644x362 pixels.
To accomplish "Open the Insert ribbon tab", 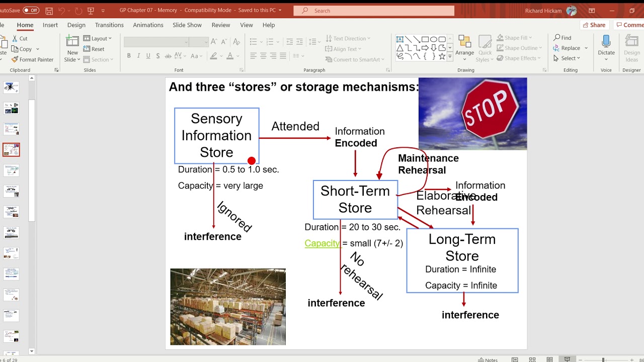I will [50, 25].
